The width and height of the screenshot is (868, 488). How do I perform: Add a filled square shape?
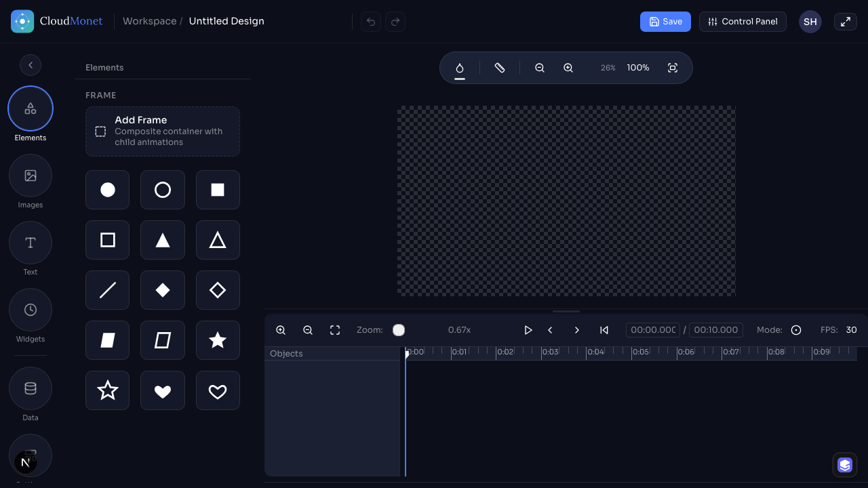[218, 190]
